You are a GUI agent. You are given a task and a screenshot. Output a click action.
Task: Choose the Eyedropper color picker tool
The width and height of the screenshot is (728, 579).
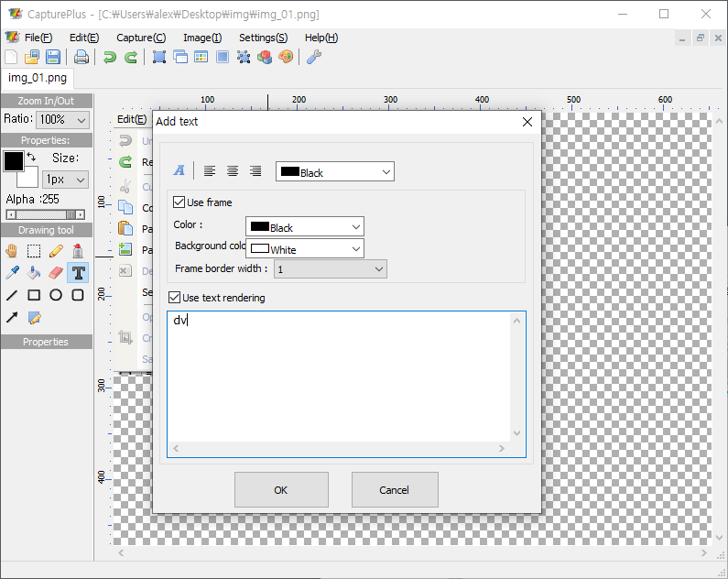(12, 272)
